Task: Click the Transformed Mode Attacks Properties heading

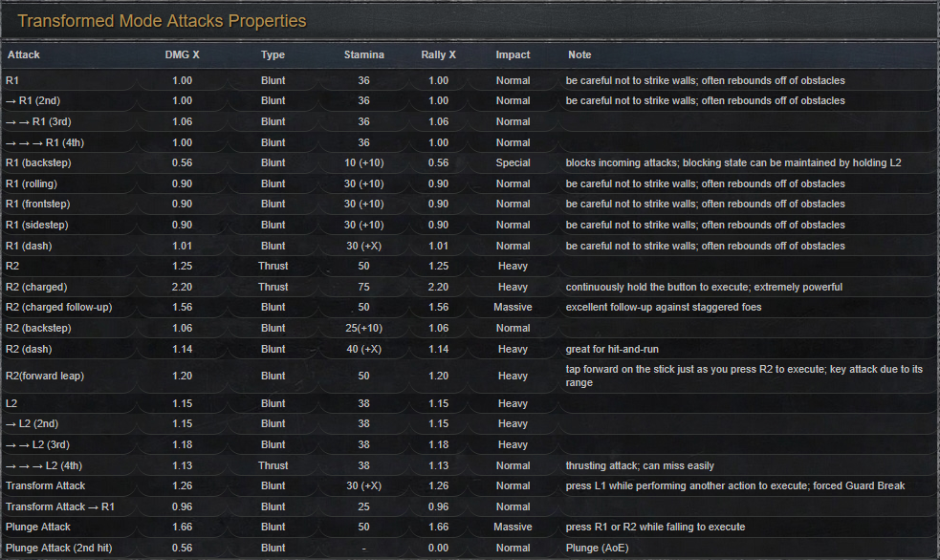Action: point(162,21)
